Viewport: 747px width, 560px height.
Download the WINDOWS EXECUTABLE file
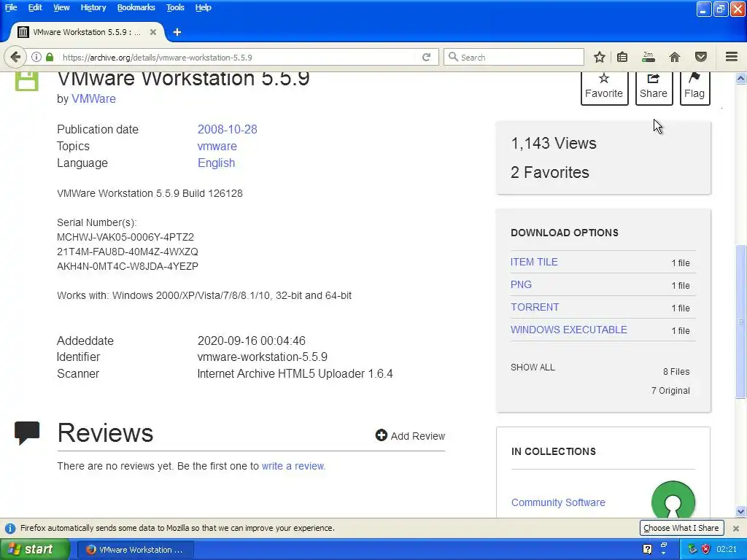click(x=569, y=330)
